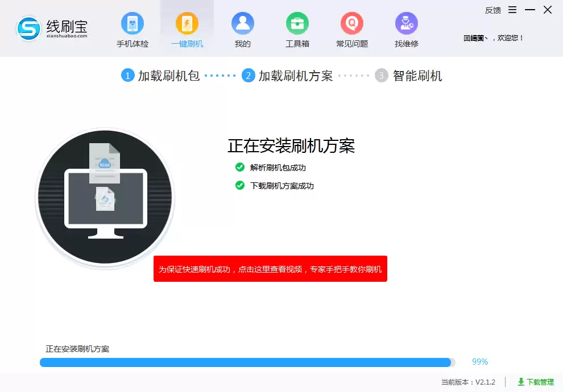This screenshot has width=563, height=392.
Task: Open 下载管理 download manager
Action: pyautogui.click(x=536, y=382)
